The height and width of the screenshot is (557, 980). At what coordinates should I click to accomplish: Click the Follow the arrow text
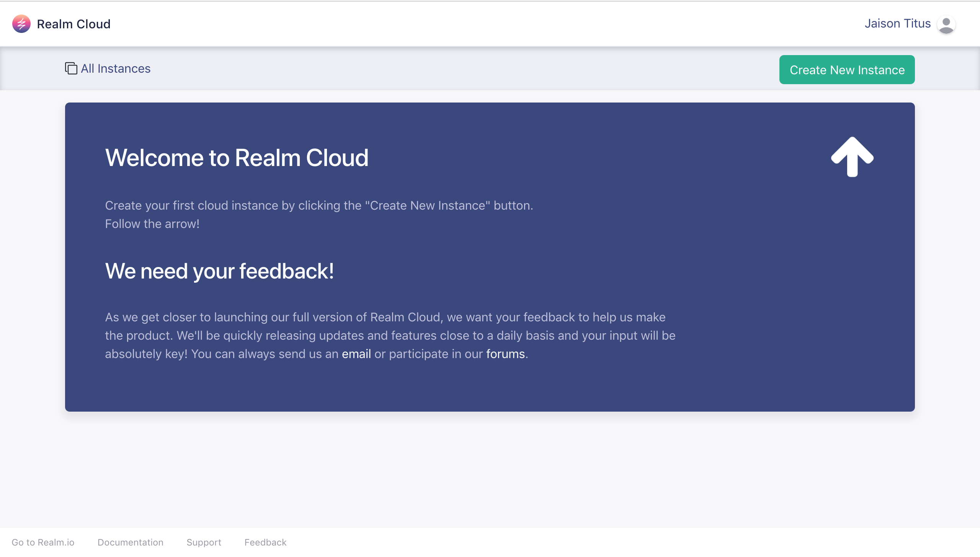[152, 224]
